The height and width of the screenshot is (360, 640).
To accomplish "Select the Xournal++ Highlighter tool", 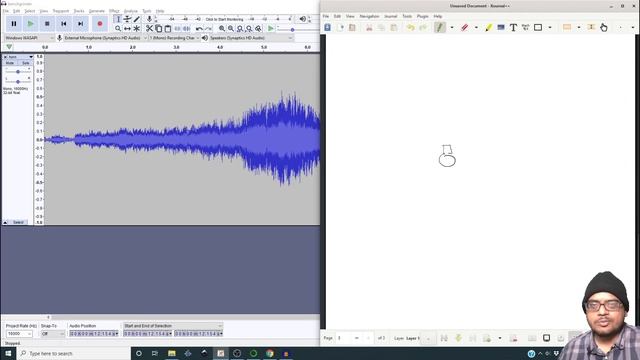I will pos(489,27).
